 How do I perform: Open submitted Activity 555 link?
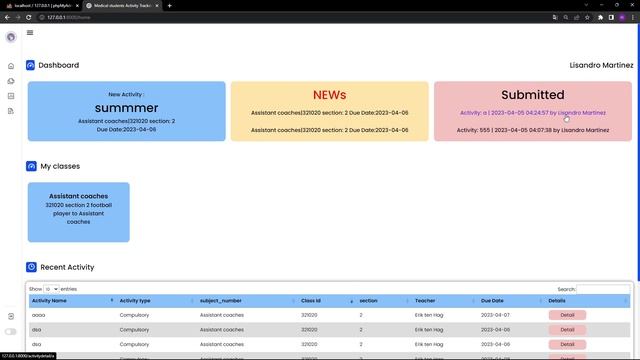tap(533, 130)
